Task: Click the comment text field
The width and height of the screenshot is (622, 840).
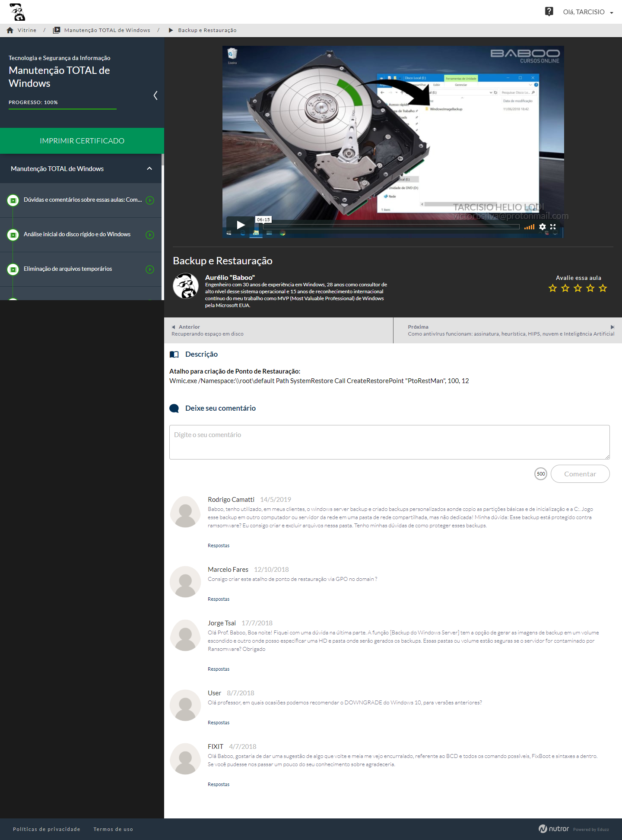Action: (x=389, y=442)
